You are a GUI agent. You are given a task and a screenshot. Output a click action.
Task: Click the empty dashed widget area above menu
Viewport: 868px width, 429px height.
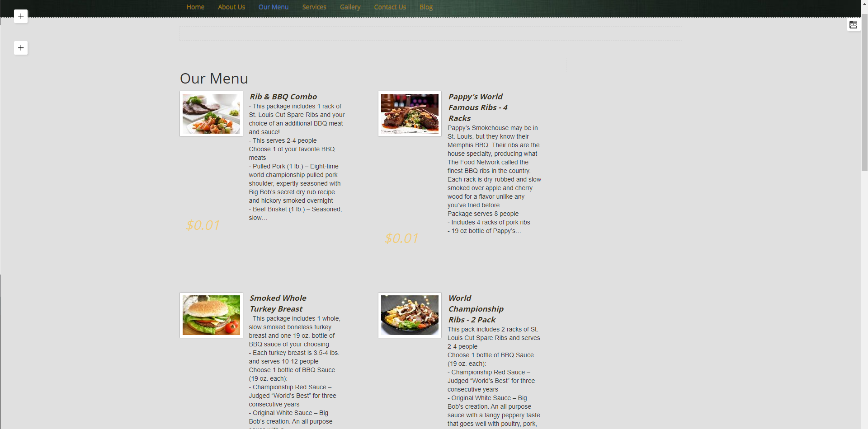431,33
